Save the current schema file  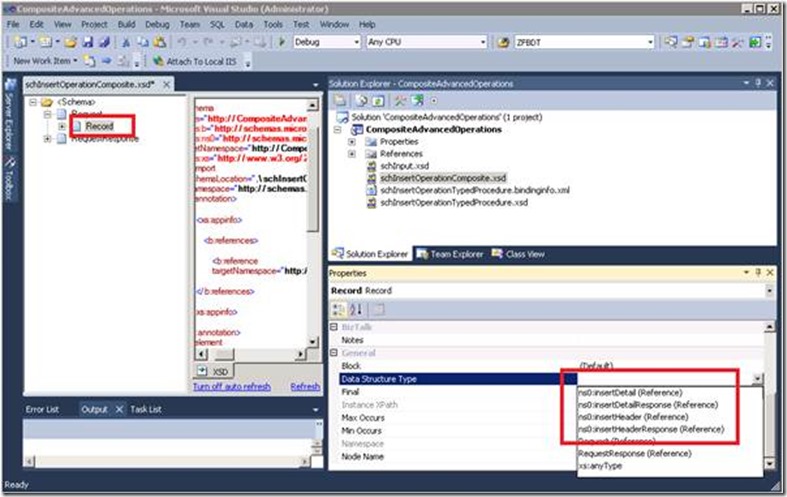88,43
